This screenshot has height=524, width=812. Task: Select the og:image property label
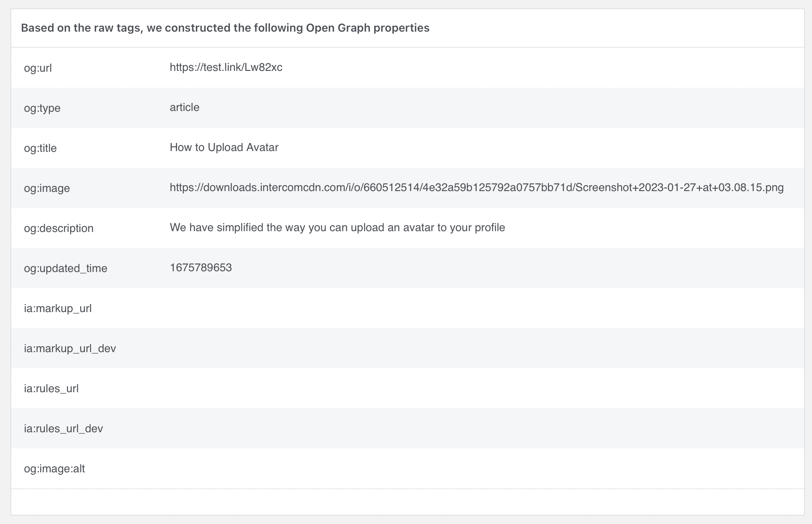click(x=47, y=188)
